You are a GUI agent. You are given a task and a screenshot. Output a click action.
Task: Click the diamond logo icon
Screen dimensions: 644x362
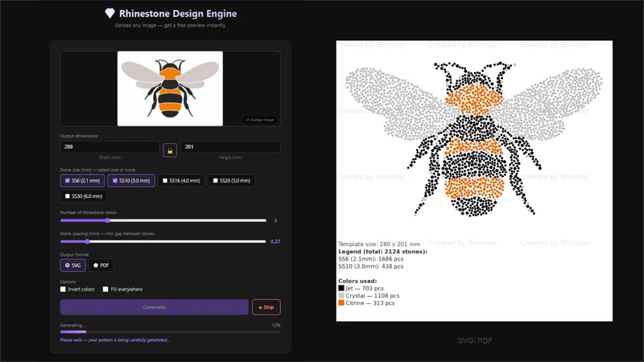pyautogui.click(x=109, y=14)
